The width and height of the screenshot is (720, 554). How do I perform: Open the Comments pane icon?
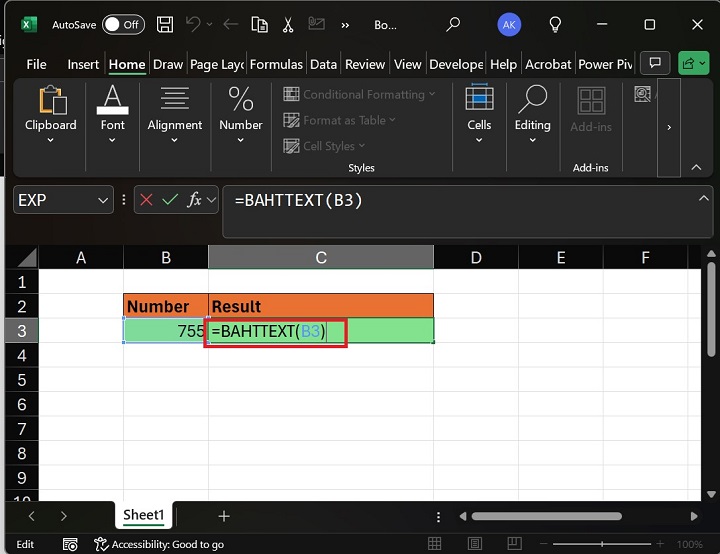657,64
